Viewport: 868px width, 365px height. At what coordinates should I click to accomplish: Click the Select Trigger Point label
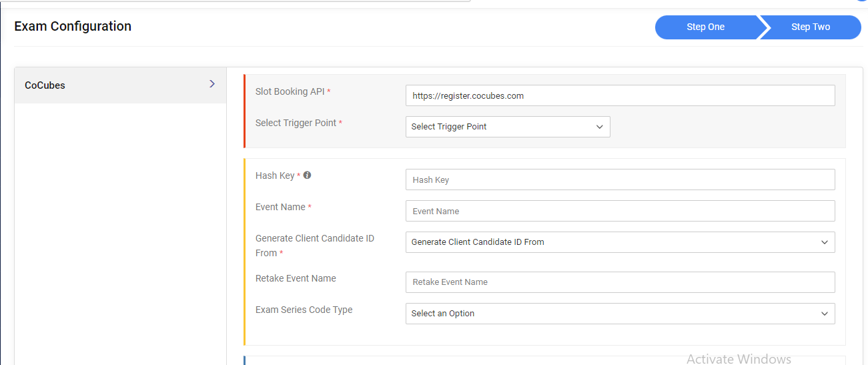click(296, 123)
